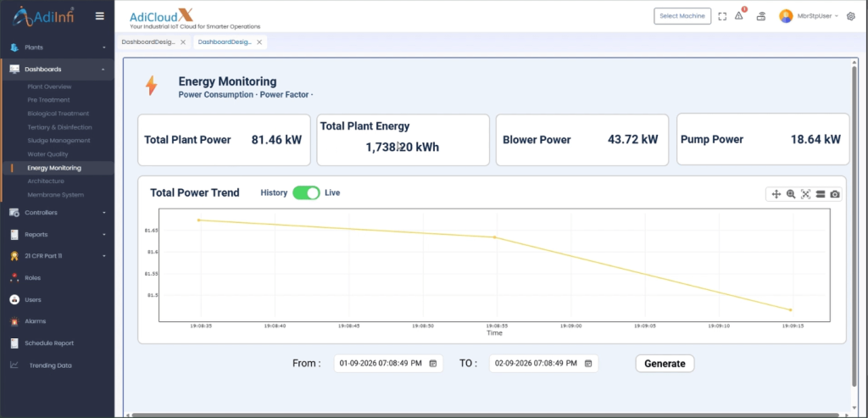Download chart snapshot with camera icon

coord(835,194)
